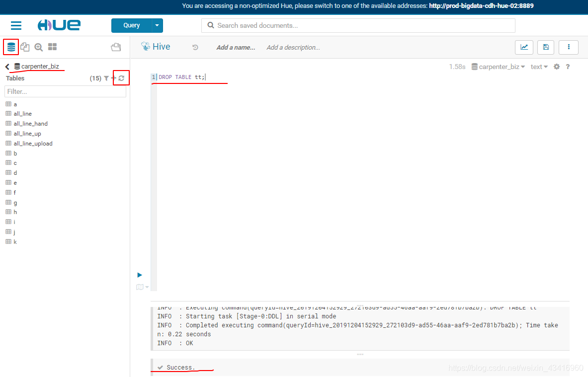The width and height of the screenshot is (588, 377).
Task: Click the plus icon to create table
Action: pos(114,78)
